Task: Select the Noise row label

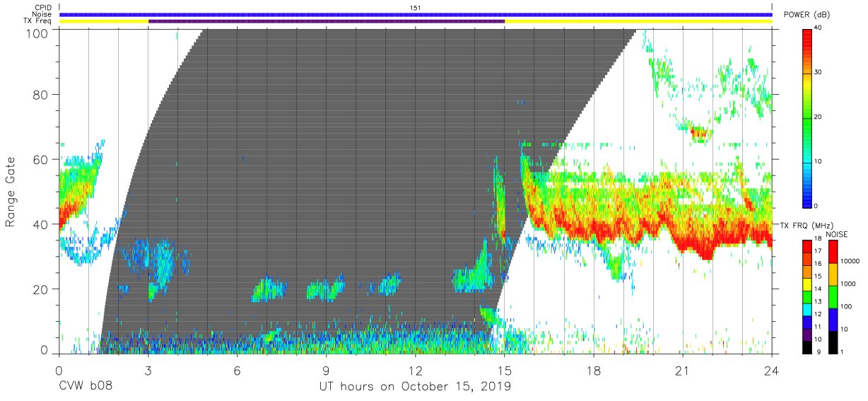Action: (40, 14)
